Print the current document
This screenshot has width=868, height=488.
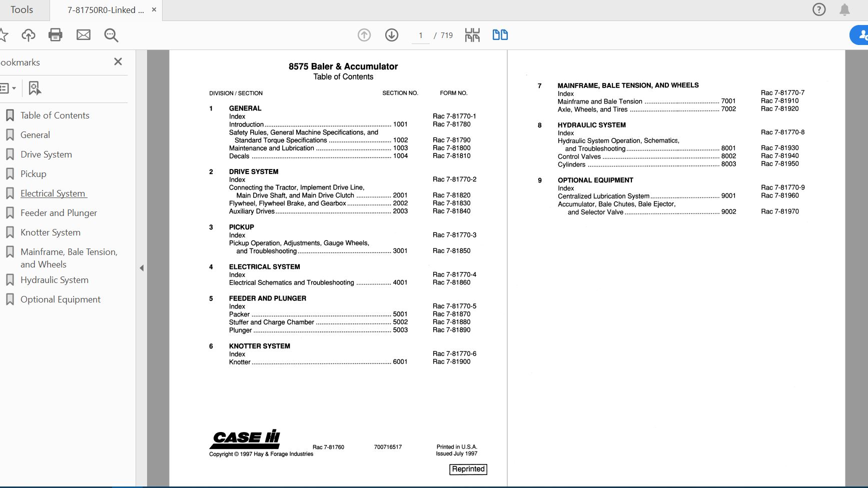pos(56,35)
